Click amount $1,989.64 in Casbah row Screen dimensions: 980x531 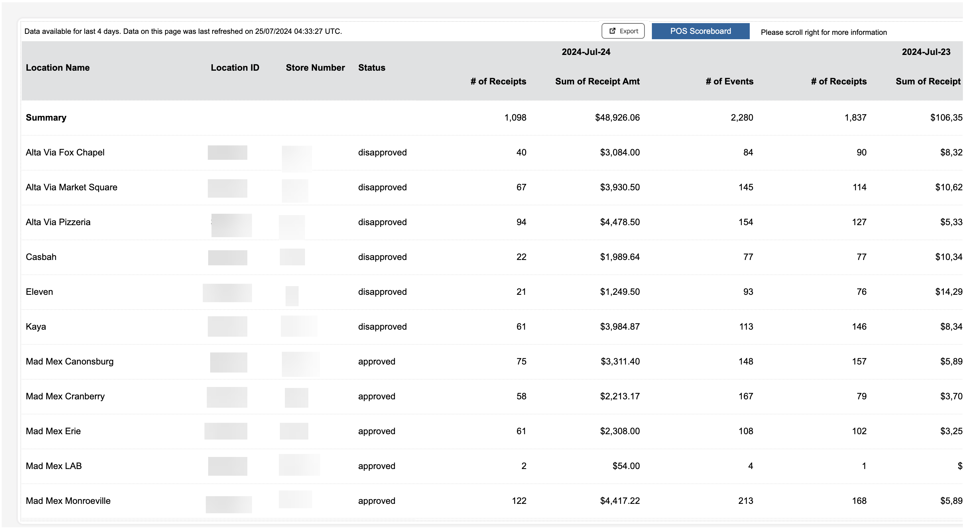click(x=620, y=257)
